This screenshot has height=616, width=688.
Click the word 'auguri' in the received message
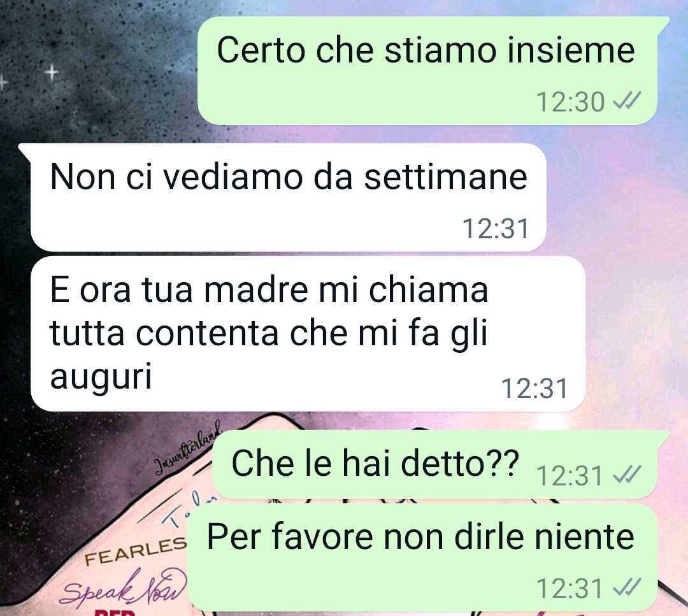point(101,377)
